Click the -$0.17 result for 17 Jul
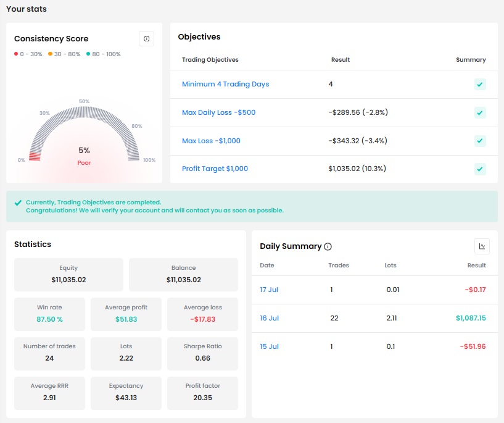Image resolution: width=504 pixels, height=423 pixels. (475, 290)
